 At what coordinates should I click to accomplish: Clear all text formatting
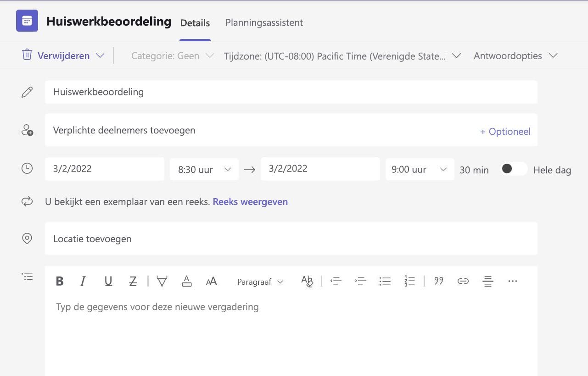pos(307,281)
